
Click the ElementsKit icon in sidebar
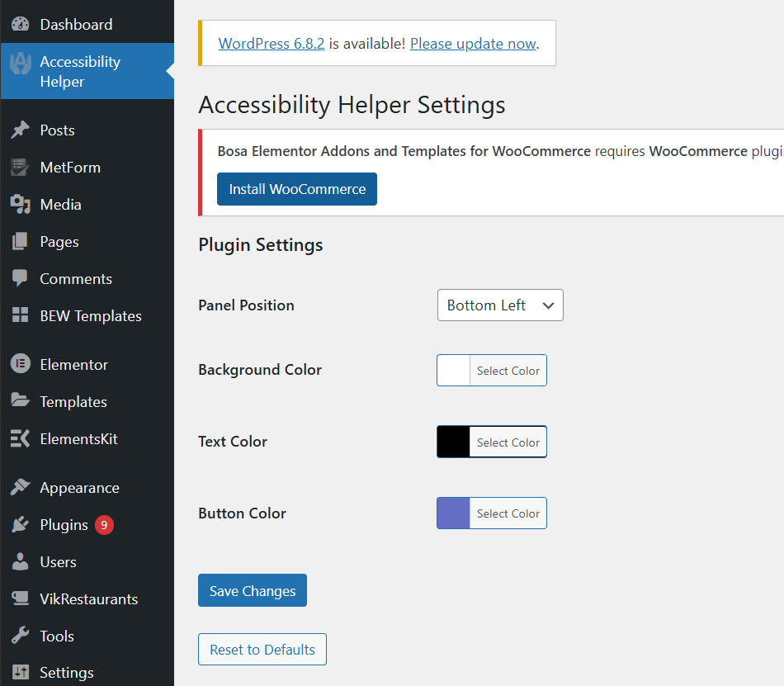(x=20, y=438)
